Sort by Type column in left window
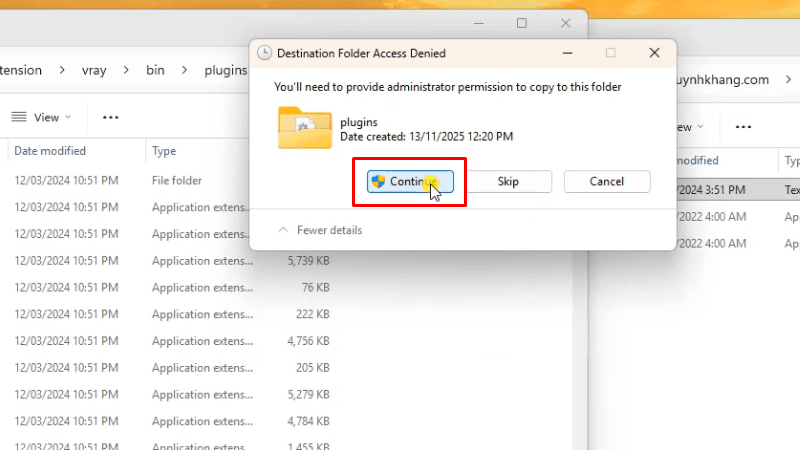800x450 pixels. (x=164, y=151)
